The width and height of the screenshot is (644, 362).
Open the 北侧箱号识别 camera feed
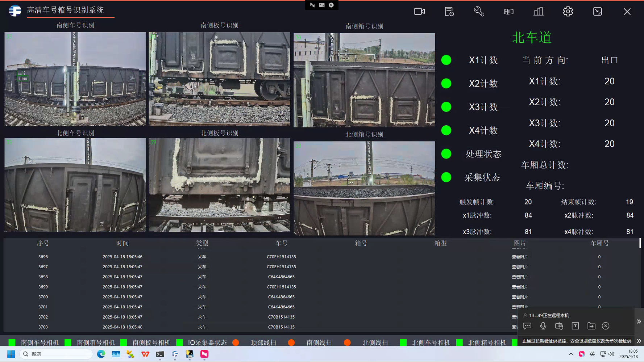pyautogui.click(x=364, y=188)
